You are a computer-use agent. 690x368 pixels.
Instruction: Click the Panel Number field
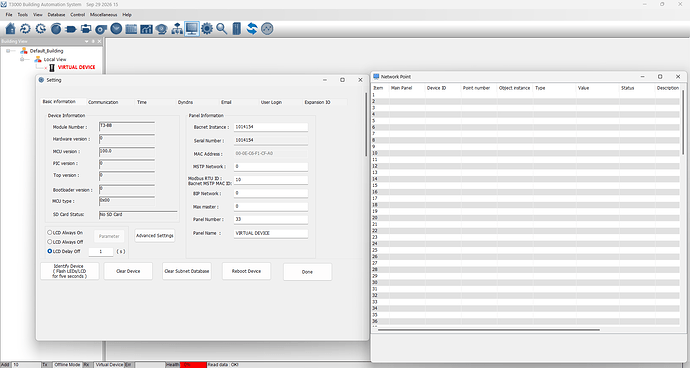[x=271, y=219]
